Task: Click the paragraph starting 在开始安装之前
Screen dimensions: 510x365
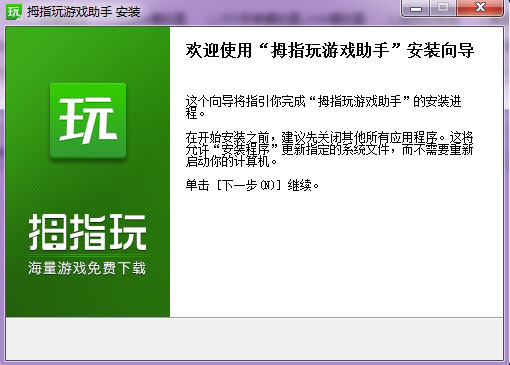Action: pyautogui.click(x=329, y=149)
